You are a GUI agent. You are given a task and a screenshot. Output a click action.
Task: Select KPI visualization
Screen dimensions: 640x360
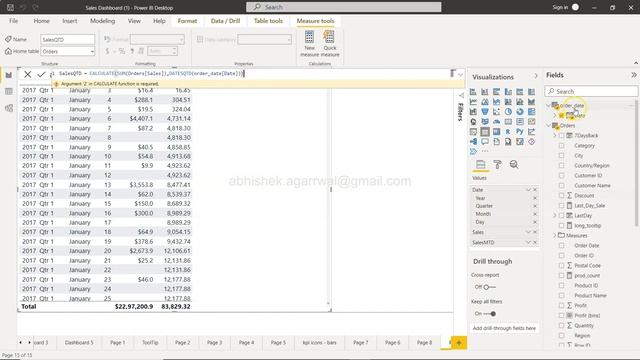coord(531,122)
